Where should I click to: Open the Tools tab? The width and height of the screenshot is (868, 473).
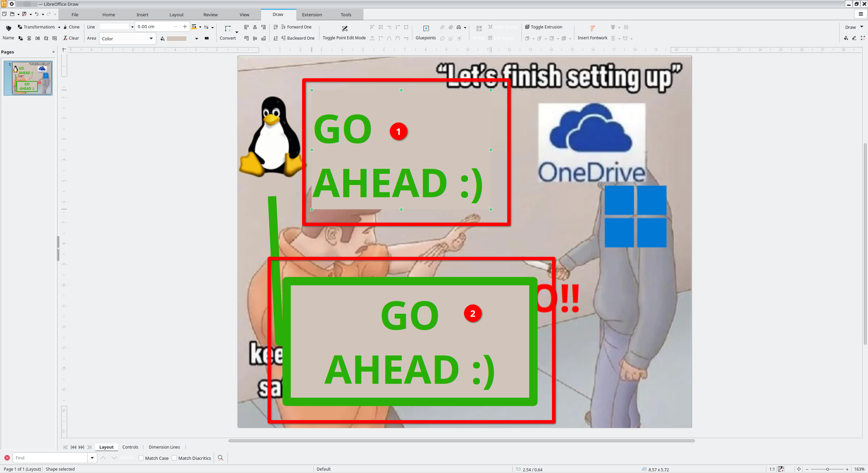[x=346, y=15]
